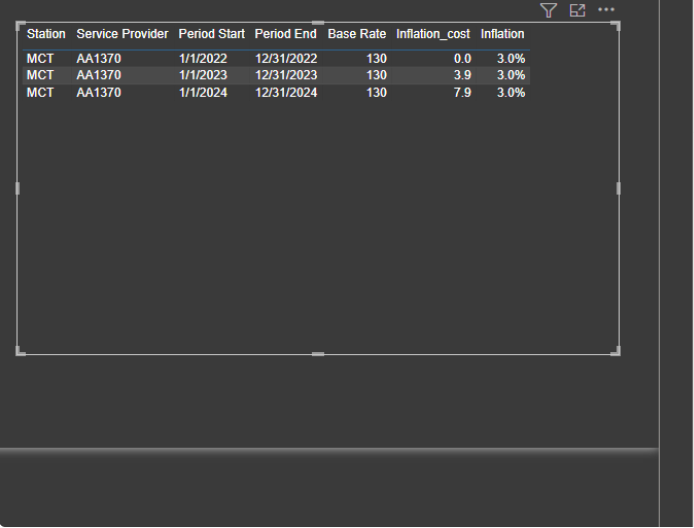Click the 1/1/2022 Period Start cell

(203, 59)
